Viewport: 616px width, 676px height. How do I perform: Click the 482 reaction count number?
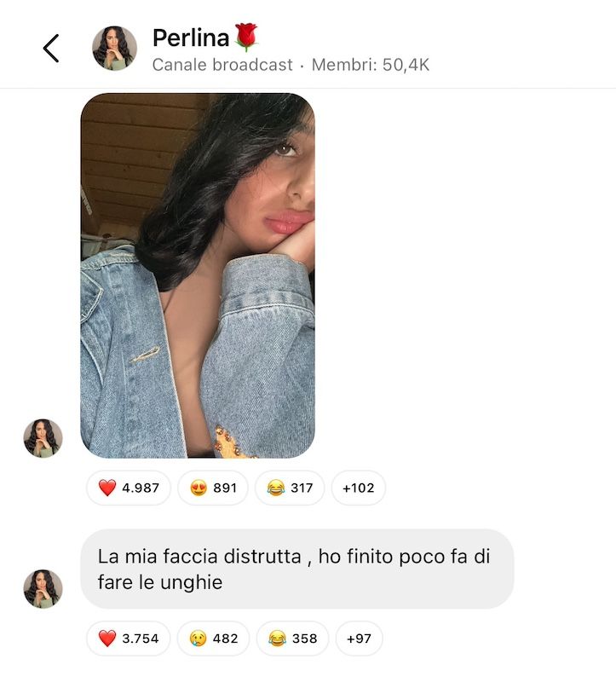tap(225, 638)
